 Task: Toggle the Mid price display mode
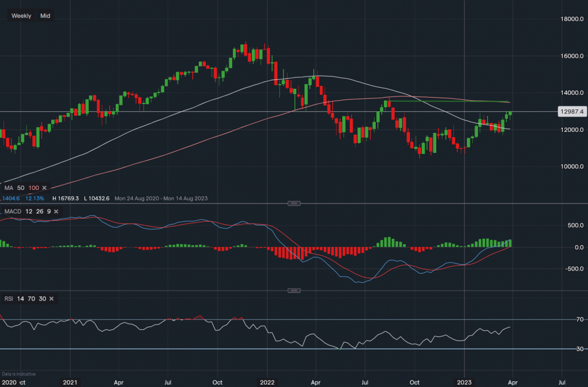pos(44,15)
